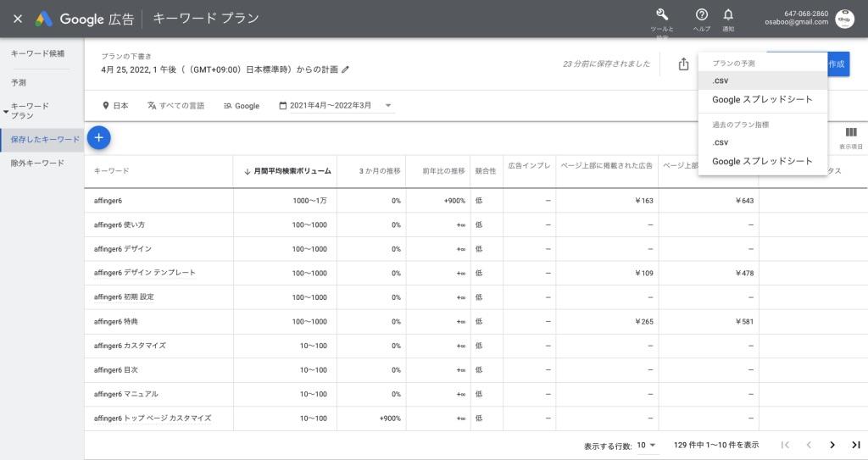Click the calendar icon of the date range

point(283,106)
